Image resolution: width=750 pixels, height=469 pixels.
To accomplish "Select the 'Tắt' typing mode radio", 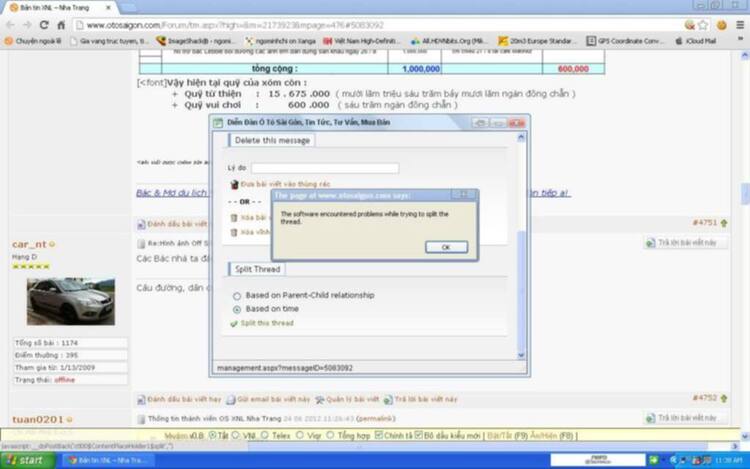I will pyautogui.click(x=212, y=435).
